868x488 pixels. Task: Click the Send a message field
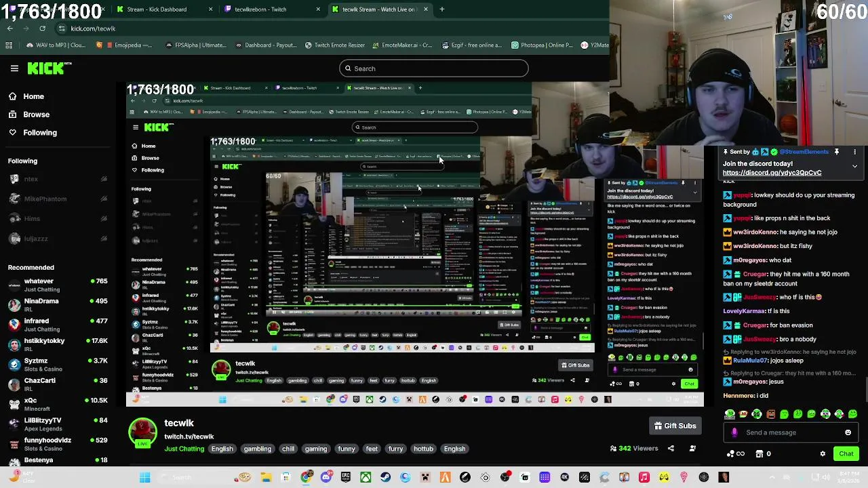[790, 432]
